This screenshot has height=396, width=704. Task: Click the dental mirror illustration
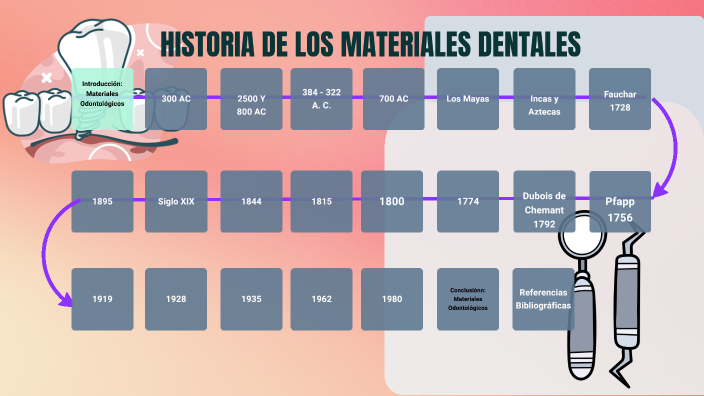point(582,294)
